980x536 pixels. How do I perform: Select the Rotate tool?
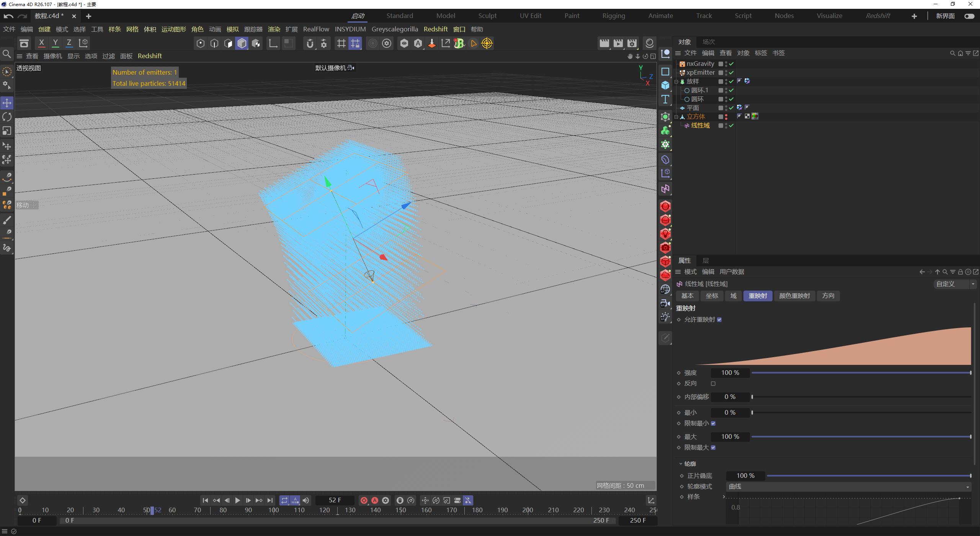tap(7, 117)
